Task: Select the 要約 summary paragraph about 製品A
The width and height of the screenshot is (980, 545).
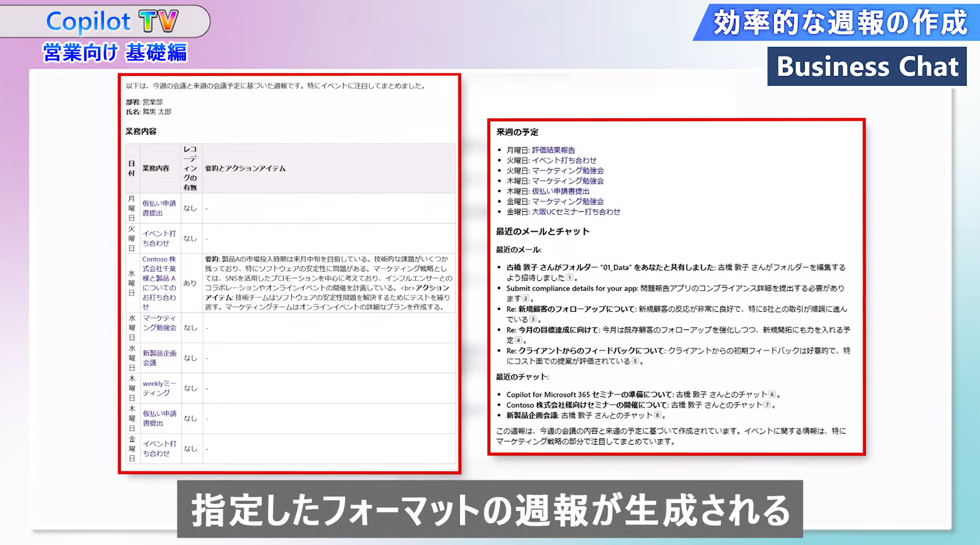Action: (x=329, y=283)
